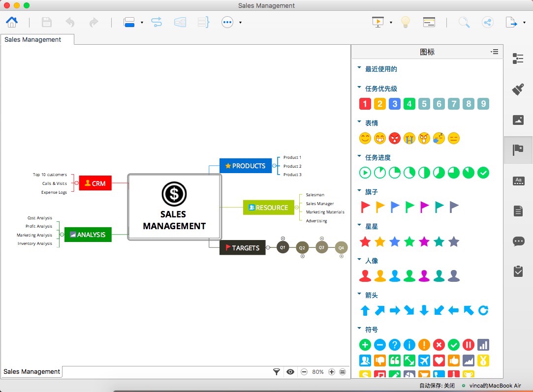The height and width of the screenshot is (392, 533).
Task: Open the Notes sidebar panel
Action: (518, 211)
